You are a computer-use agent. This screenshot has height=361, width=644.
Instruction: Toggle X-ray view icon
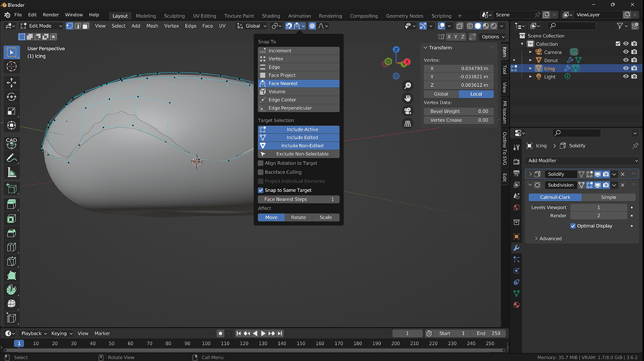[460, 26]
